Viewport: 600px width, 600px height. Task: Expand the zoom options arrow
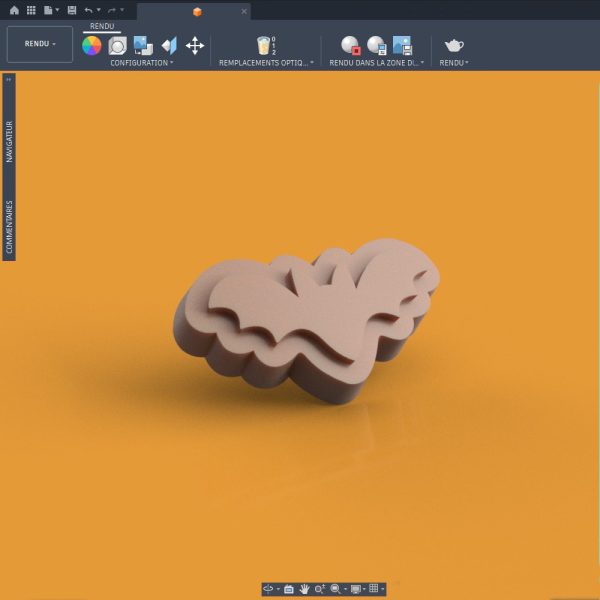[345, 589]
